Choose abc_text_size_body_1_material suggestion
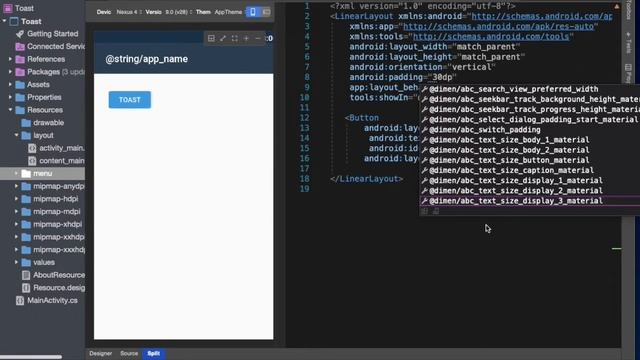This screenshot has height=360, width=640. point(530,140)
